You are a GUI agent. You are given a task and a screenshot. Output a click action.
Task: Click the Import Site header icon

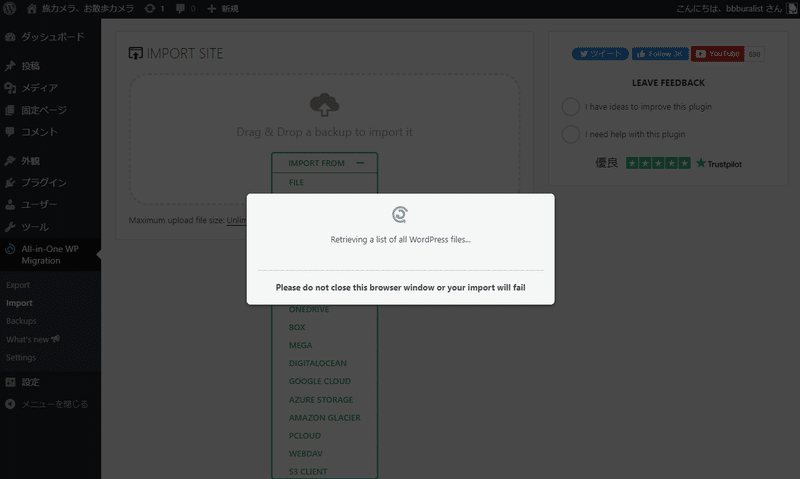pos(135,53)
